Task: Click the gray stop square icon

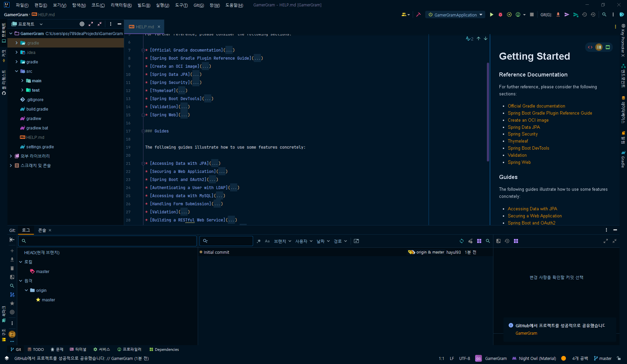Action: 532,14
